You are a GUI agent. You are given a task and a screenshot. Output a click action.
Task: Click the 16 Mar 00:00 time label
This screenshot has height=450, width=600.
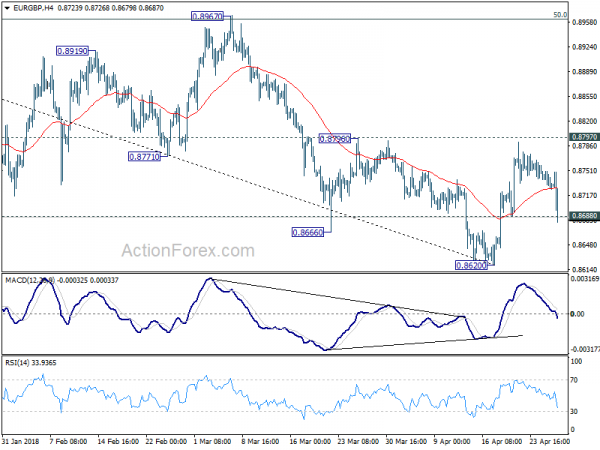coord(310,441)
